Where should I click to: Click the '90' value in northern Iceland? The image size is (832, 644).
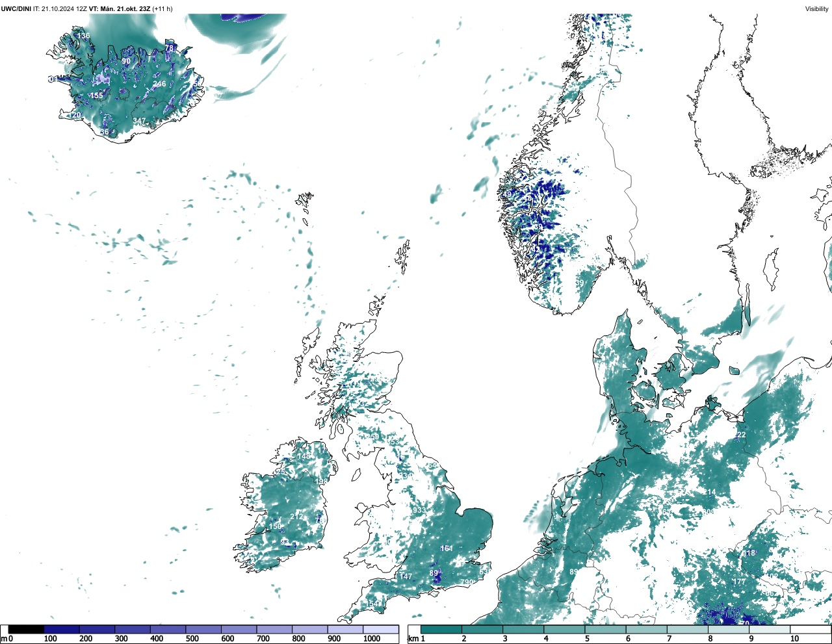pyautogui.click(x=126, y=61)
